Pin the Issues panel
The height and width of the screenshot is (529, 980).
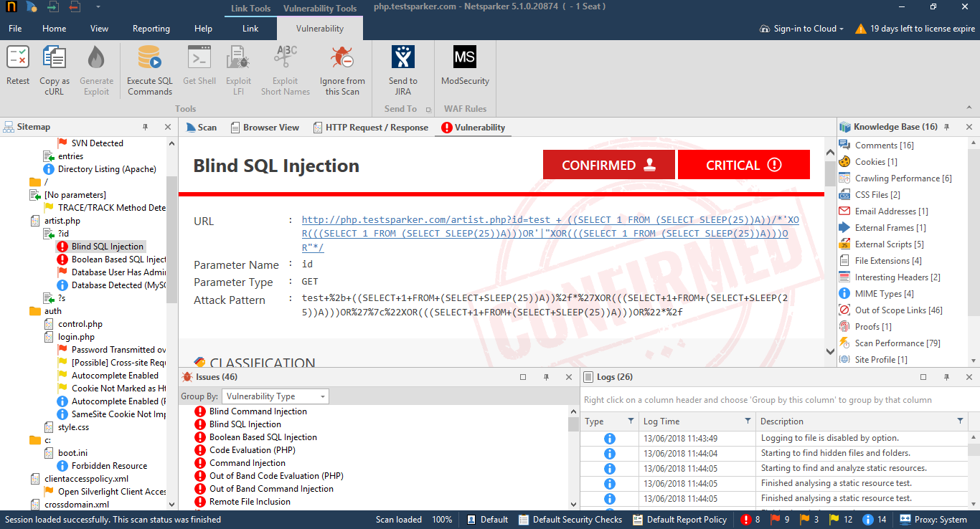(546, 377)
